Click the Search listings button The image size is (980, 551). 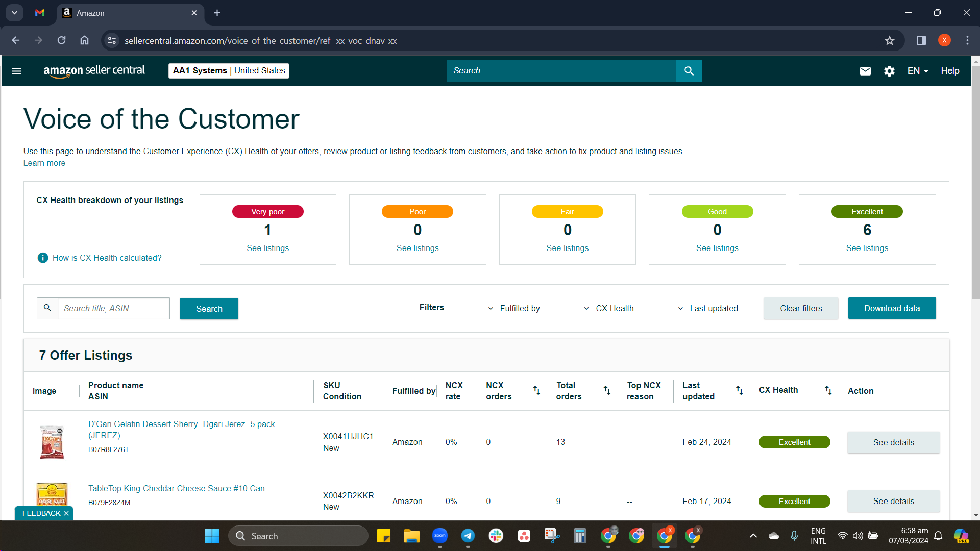pos(209,309)
